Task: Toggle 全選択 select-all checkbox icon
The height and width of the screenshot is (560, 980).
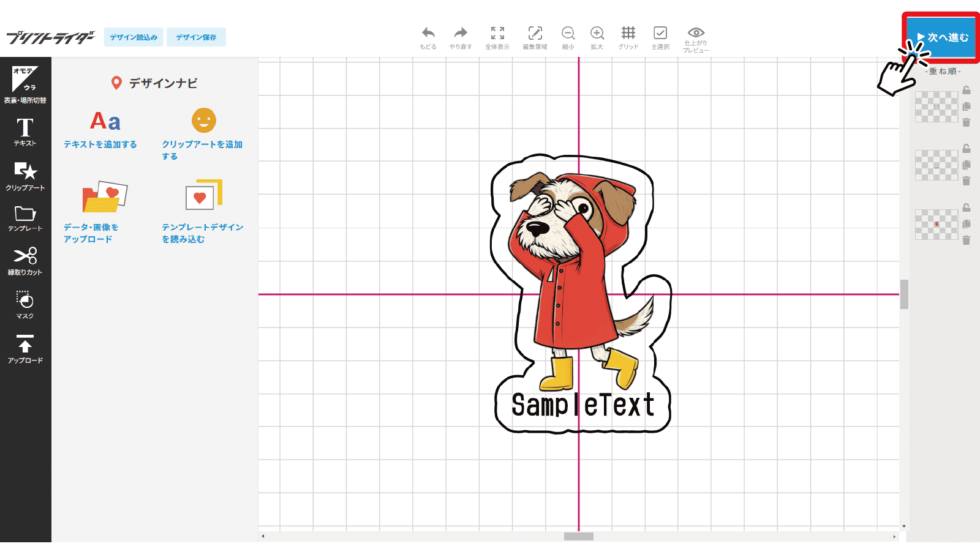Action: tap(660, 34)
